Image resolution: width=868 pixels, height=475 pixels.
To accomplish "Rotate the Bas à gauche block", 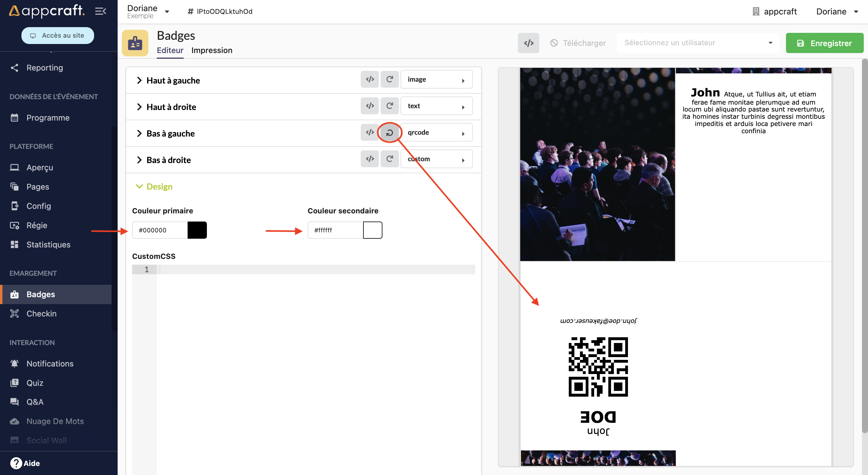I will 390,133.
